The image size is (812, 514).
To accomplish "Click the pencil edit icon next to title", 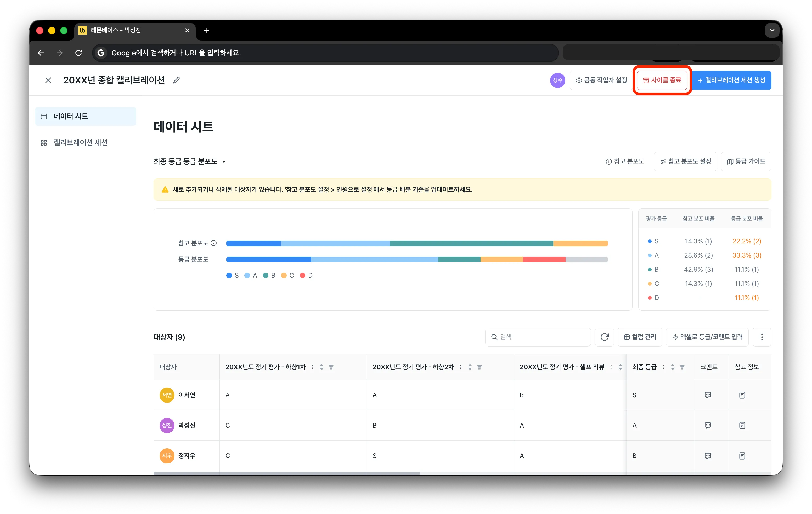I will point(176,80).
